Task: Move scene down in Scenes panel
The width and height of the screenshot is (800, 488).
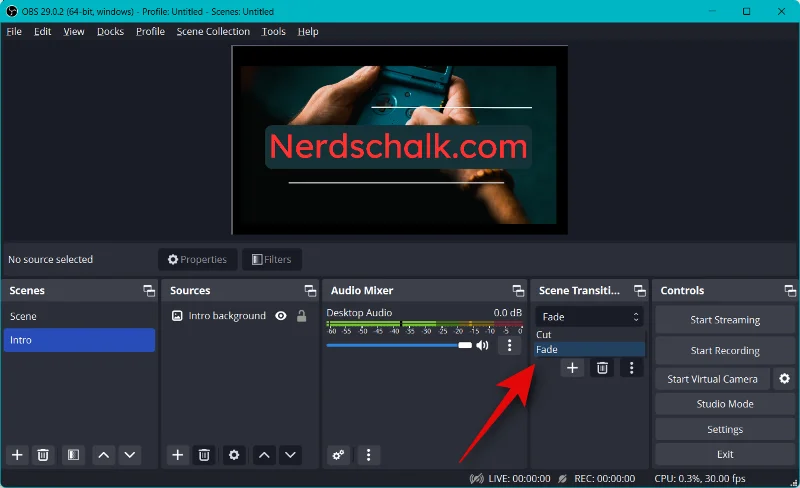Action: (x=130, y=454)
